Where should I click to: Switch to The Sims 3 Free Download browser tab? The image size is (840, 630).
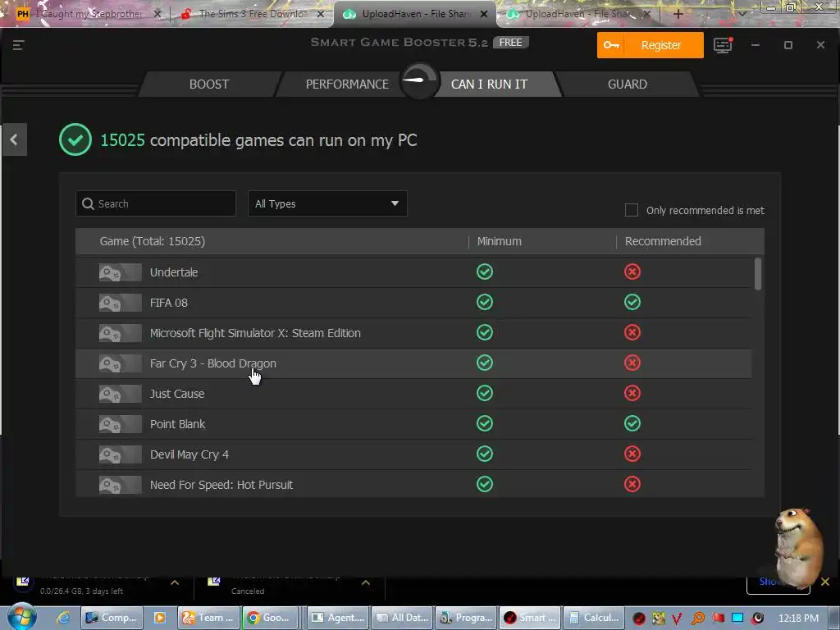(252, 14)
